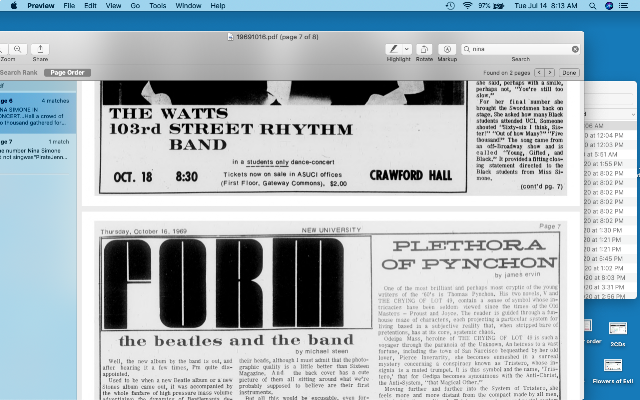Select Finder row dated 12:04 PM
The height and width of the screenshot is (400, 640).
click(x=610, y=135)
